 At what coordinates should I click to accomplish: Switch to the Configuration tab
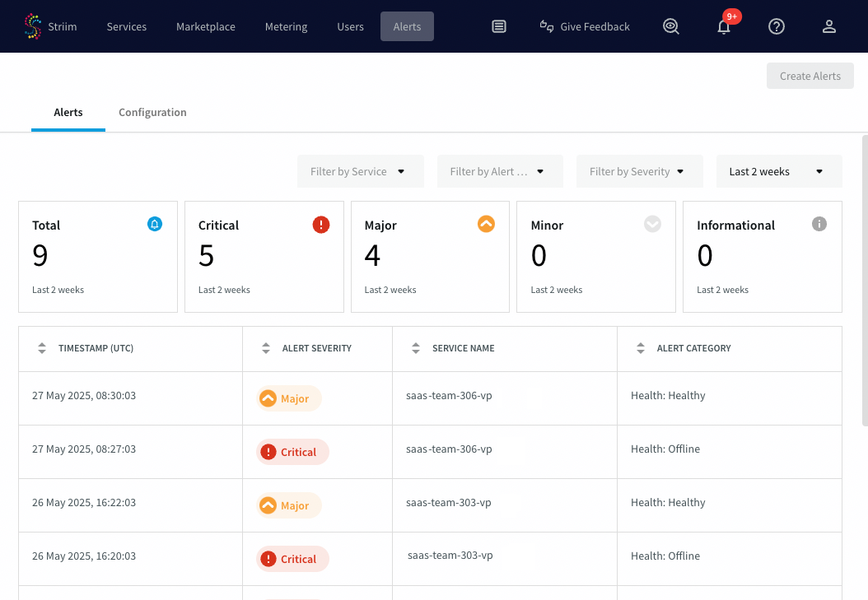click(152, 112)
